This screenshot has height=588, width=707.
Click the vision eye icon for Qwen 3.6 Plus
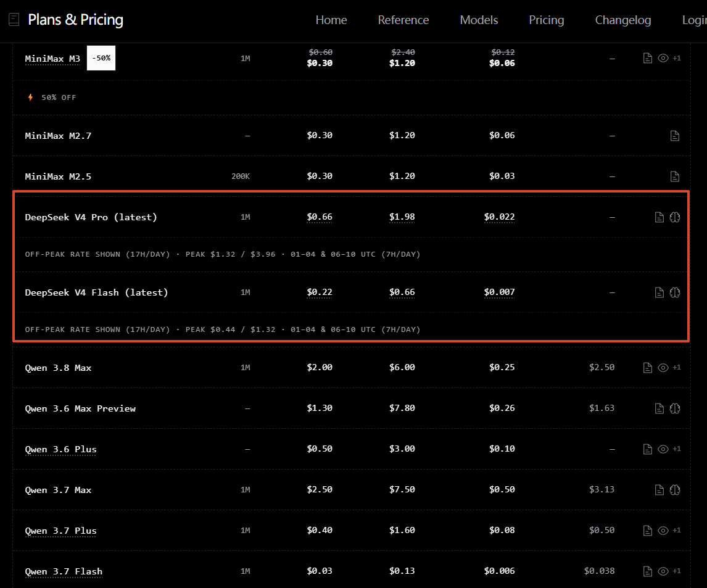[x=663, y=449]
